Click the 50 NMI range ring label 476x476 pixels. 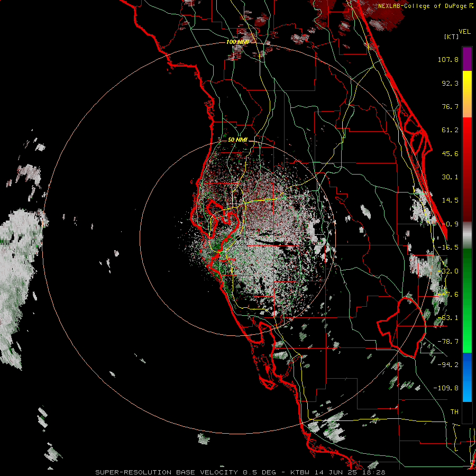click(237, 140)
